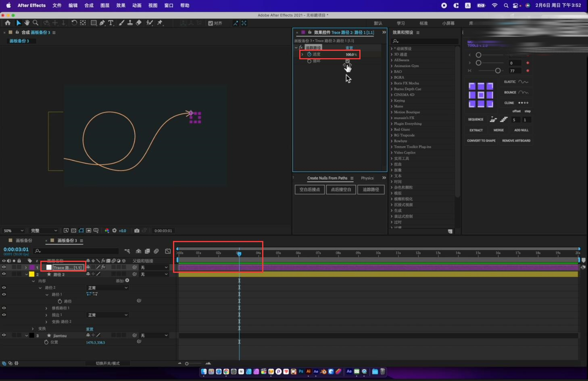Viewport: 588px width, 381px height.
Task: Hide the 路径 2 layer with its eye
Action: 4,274
